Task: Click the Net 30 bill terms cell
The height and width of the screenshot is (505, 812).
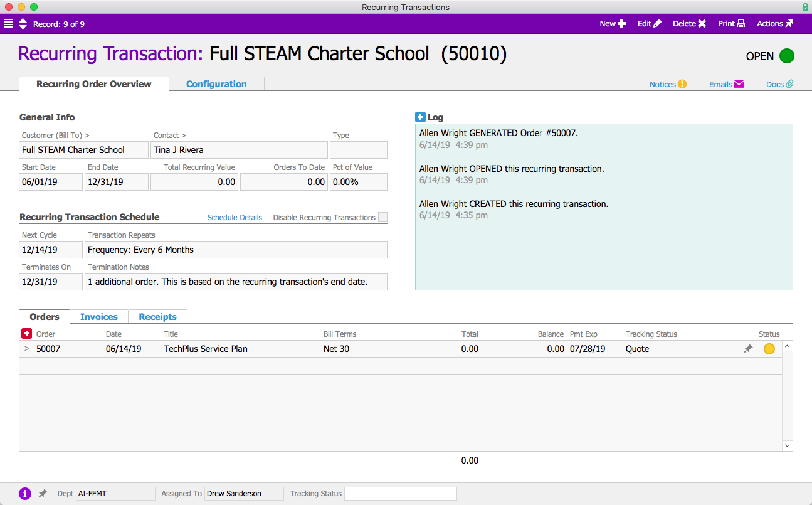Action: click(x=336, y=349)
